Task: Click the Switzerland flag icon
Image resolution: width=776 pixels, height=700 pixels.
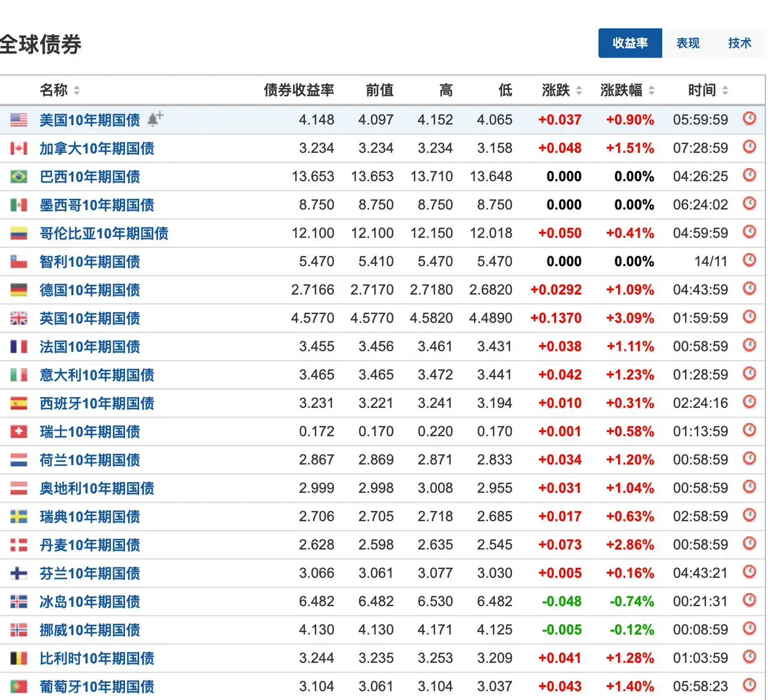Action: coord(19,431)
